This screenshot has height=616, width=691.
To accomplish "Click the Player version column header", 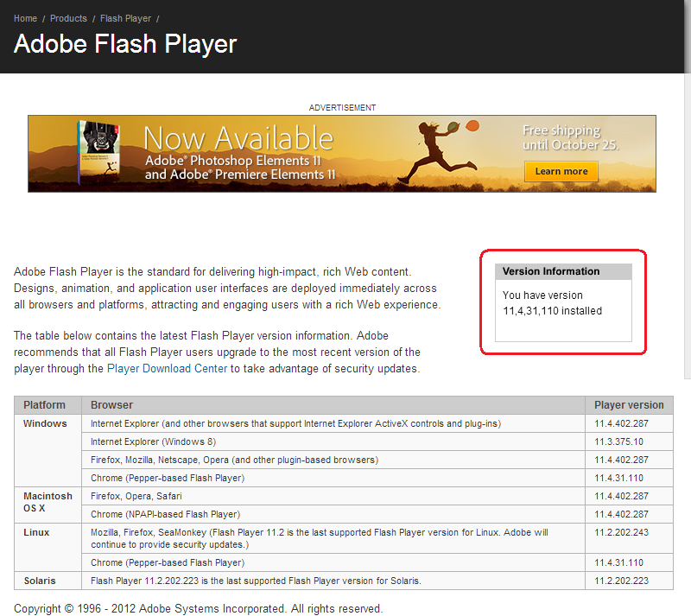I will (x=629, y=405).
